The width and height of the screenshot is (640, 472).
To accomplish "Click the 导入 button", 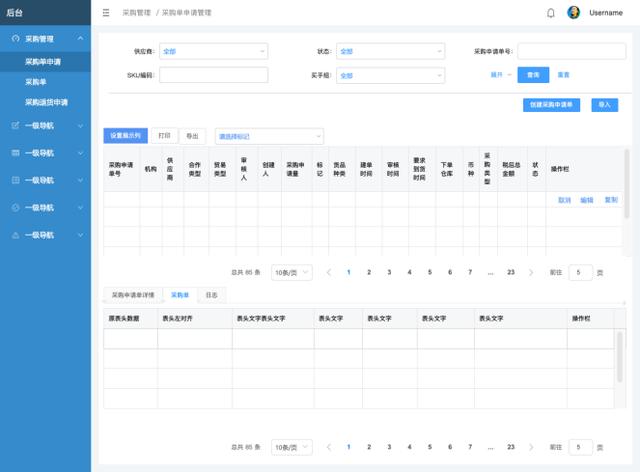I will (604, 105).
